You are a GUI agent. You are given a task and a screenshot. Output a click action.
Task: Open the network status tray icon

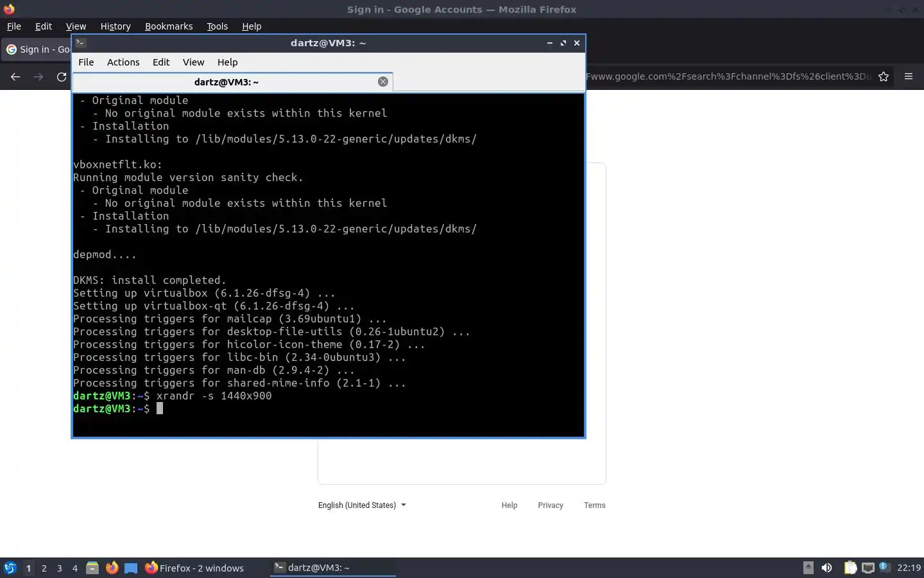click(868, 568)
